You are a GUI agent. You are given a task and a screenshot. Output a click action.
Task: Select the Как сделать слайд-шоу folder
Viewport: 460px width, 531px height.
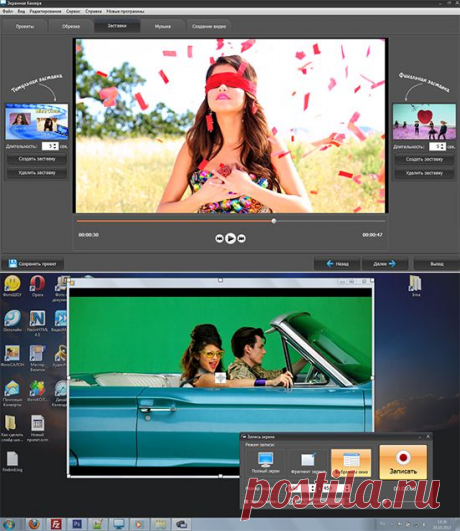click(x=12, y=429)
